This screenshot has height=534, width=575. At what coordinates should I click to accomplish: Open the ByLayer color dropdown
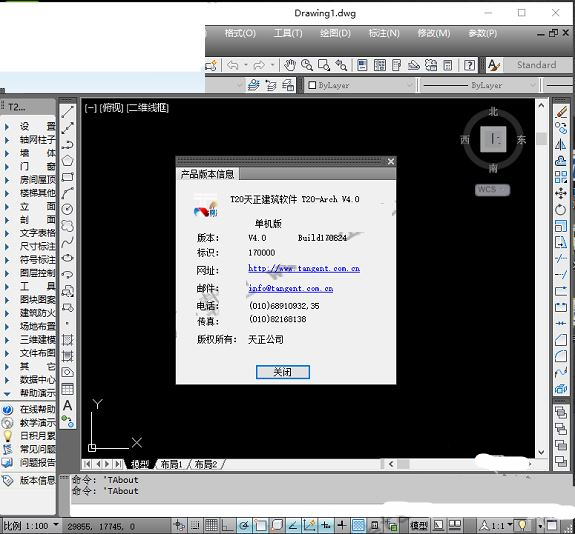(360, 85)
